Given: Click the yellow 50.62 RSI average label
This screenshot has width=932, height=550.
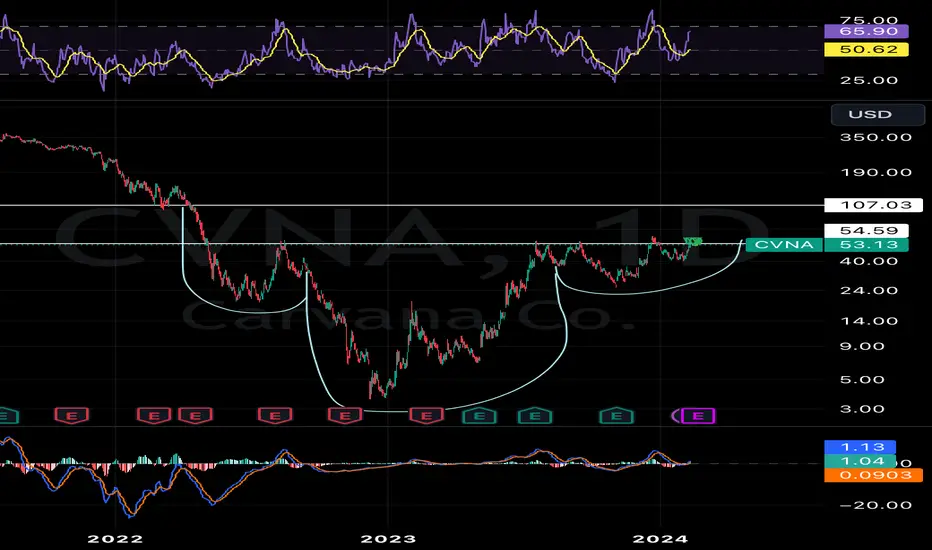Looking at the screenshot, I should pyautogui.click(x=866, y=49).
